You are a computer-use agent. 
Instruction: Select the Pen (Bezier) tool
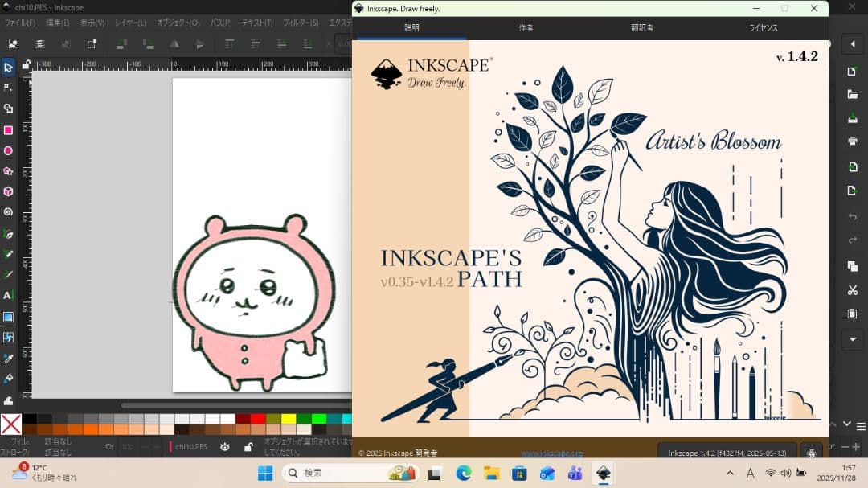tap(8, 234)
